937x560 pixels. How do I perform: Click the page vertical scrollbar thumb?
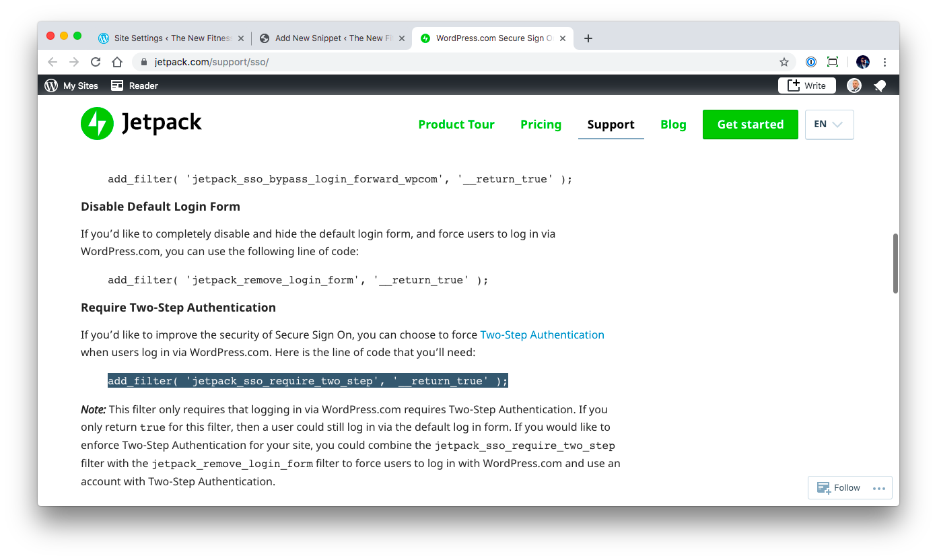(895, 263)
